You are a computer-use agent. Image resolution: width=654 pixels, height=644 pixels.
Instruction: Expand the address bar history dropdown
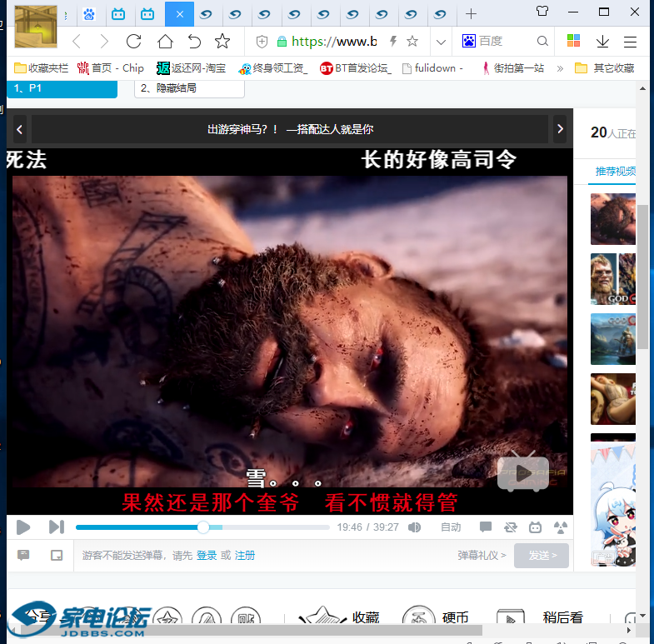click(x=441, y=42)
